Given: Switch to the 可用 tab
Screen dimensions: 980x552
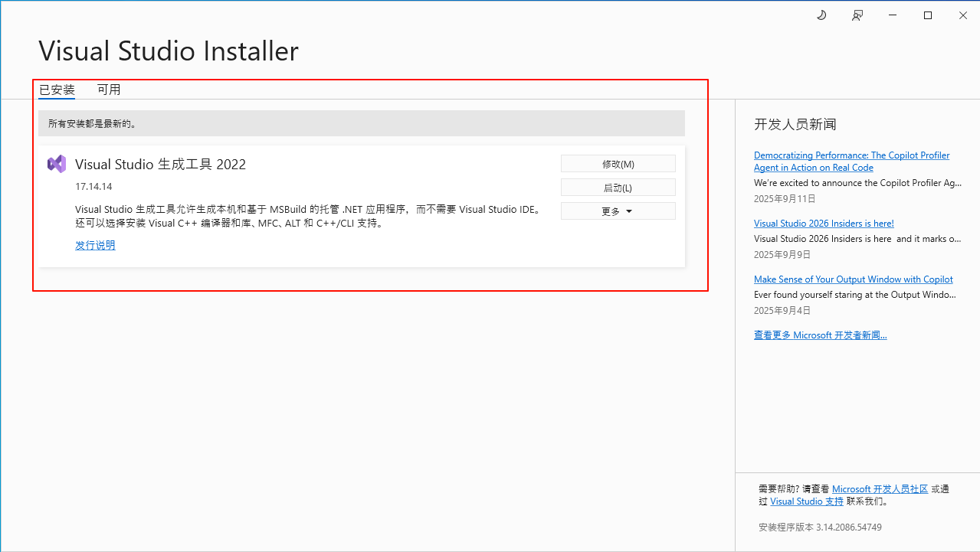Looking at the screenshot, I should (x=109, y=90).
